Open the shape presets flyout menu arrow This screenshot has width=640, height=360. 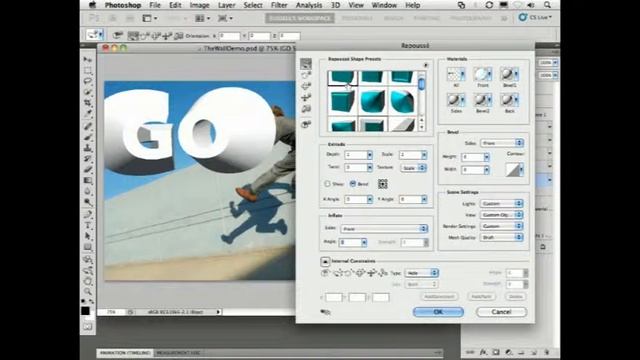425,65
